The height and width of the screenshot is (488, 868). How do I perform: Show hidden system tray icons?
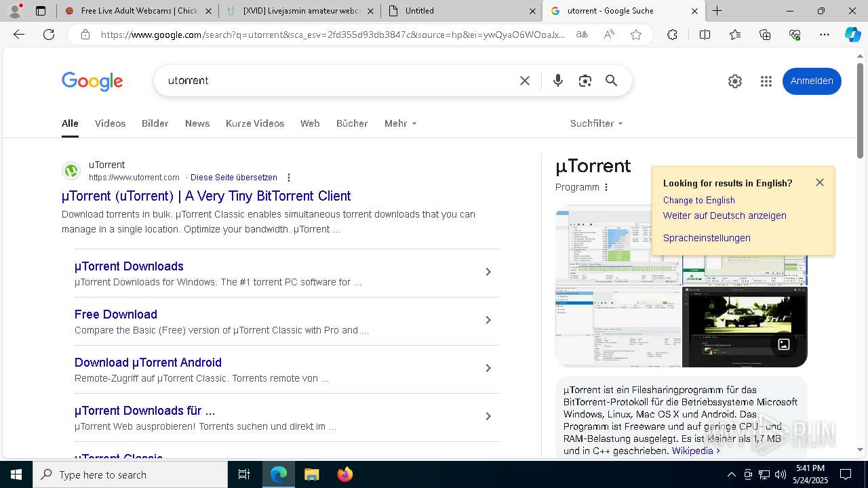[731, 474]
